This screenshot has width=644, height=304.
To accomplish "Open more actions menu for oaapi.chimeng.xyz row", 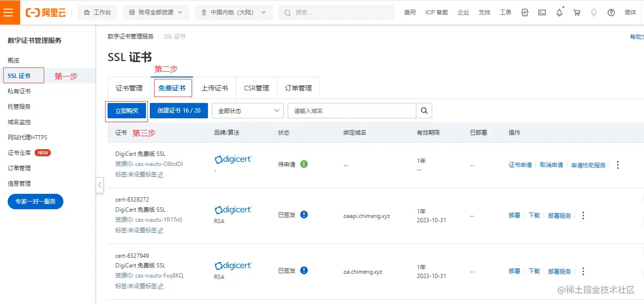I will (583, 215).
